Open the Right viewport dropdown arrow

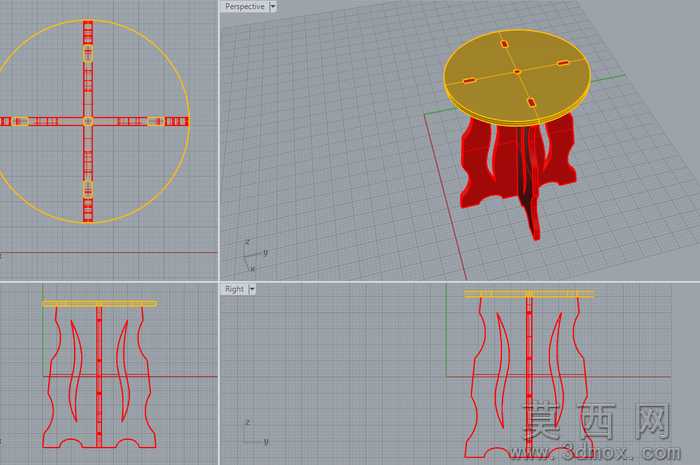252,289
